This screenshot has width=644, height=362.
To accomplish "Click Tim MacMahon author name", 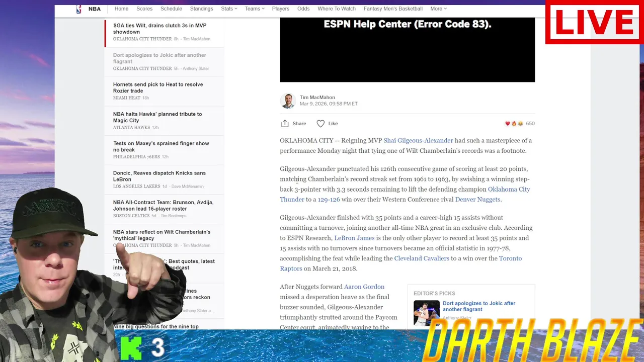I will coord(317,97).
